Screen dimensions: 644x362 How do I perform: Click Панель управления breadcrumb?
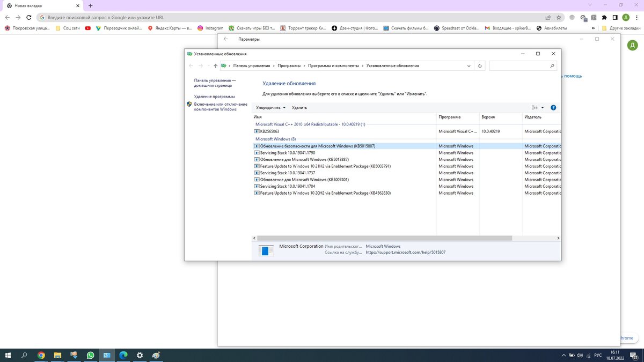(x=252, y=66)
